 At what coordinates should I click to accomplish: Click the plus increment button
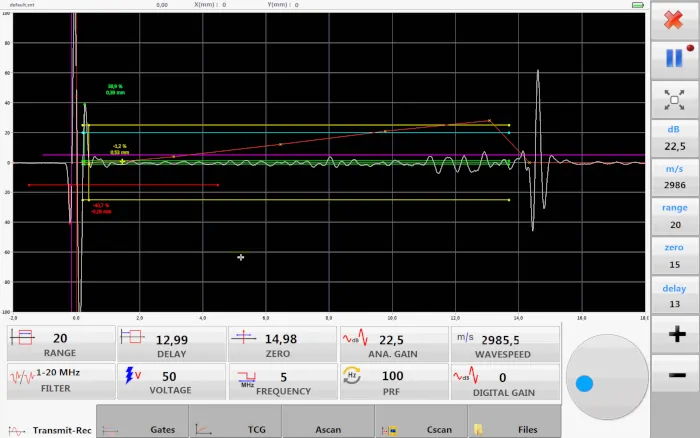pyautogui.click(x=677, y=334)
